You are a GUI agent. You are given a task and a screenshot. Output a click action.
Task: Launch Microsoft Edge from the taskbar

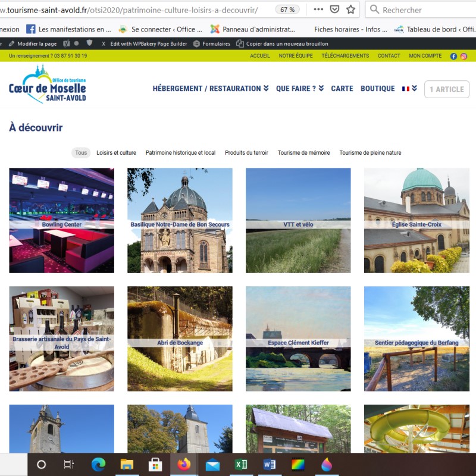(x=98, y=464)
